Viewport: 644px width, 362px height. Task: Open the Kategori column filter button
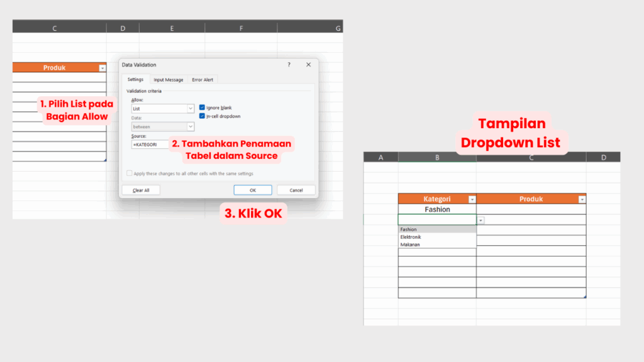[472, 199]
